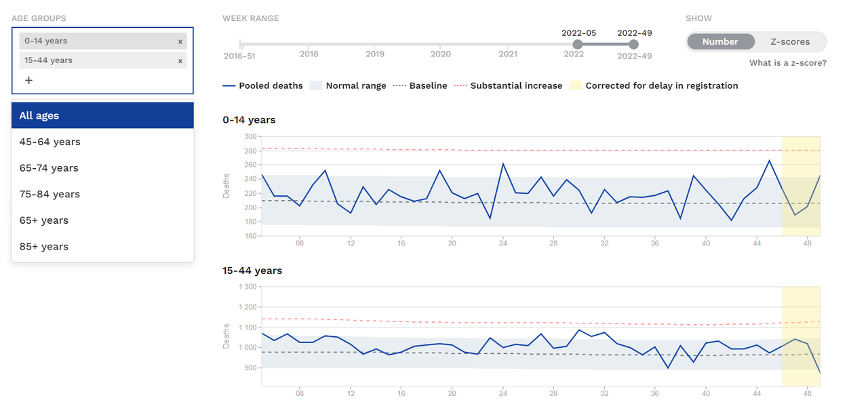Jump to 2019 on the week range slider
The image size is (868, 417).
(x=375, y=54)
